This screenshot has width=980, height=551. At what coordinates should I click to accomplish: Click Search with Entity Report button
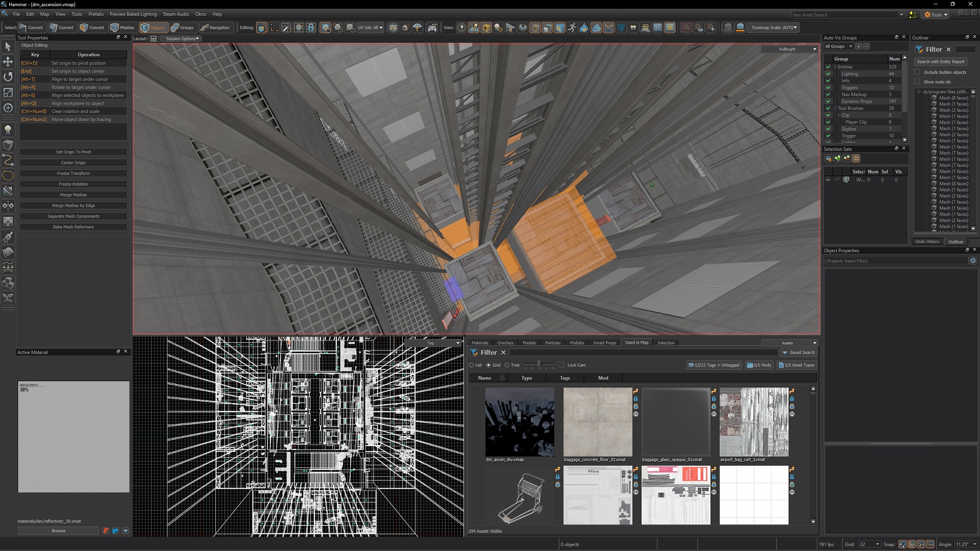pos(940,62)
